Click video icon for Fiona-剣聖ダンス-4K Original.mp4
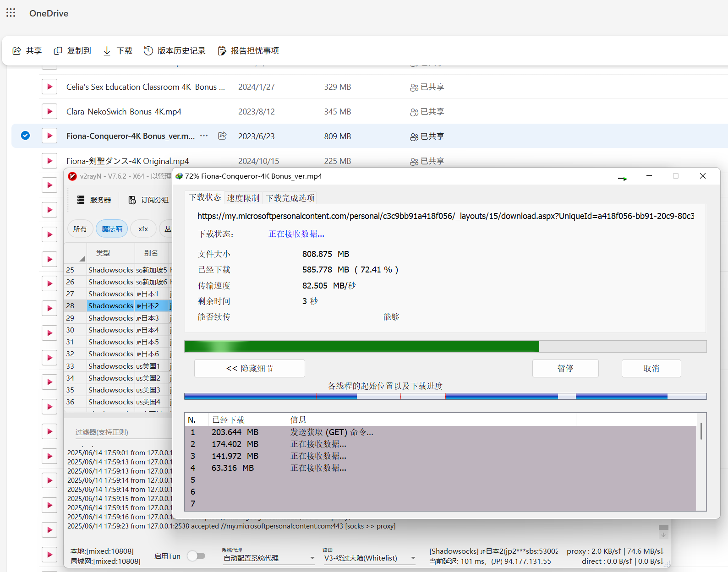Image resolution: width=728 pixels, height=572 pixels. point(49,160)
